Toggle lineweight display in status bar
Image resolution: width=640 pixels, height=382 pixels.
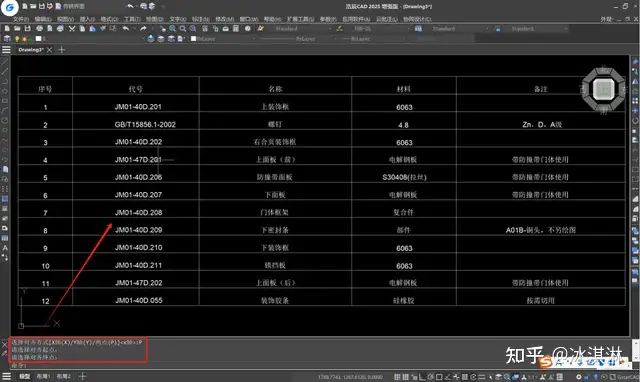click(482, 377)
